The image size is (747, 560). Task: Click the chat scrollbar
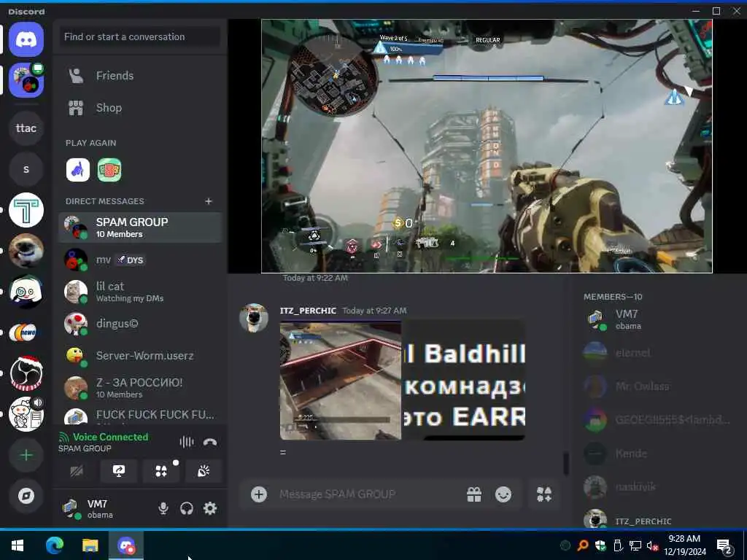point(566,464)
